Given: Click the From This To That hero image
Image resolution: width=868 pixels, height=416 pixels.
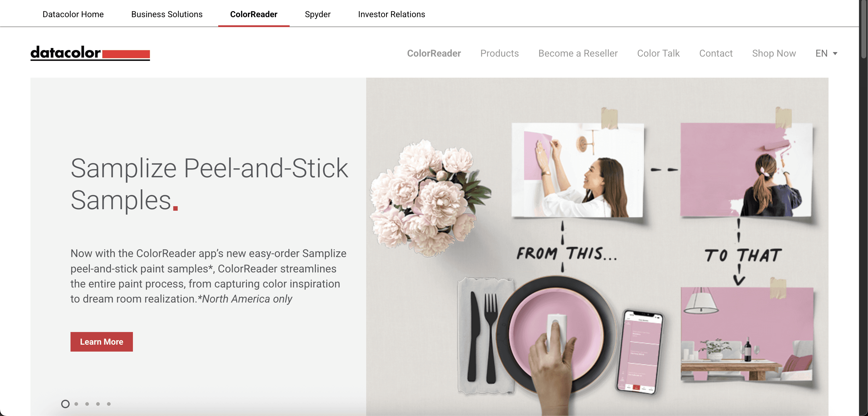Looking at the screenshot, I should pyautogui.click(x=597, y=247).
